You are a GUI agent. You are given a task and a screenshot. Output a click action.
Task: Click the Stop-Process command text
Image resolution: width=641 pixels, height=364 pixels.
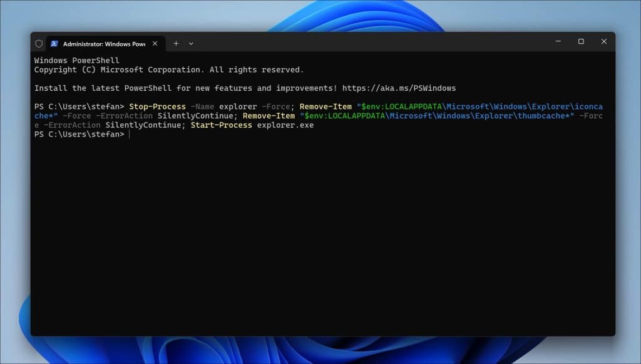point(157,107)
